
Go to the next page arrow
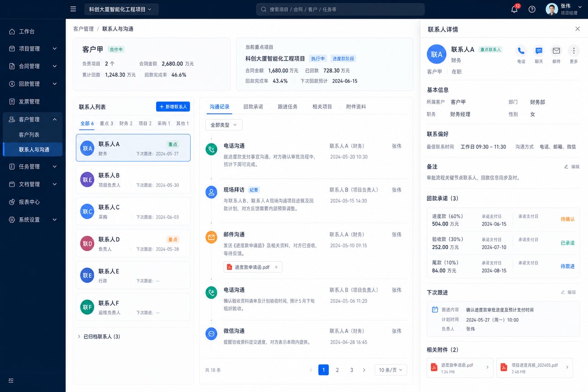[x=364, y=370]
